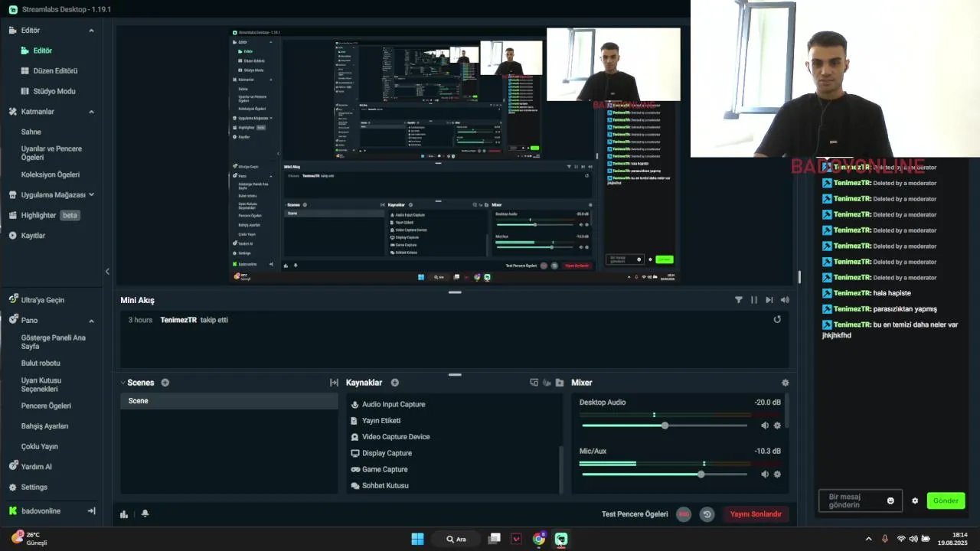Viewport: 980px width, 551px height.
Task: Adjust the Desktop Audio volume slider
Action: (665, 425)
